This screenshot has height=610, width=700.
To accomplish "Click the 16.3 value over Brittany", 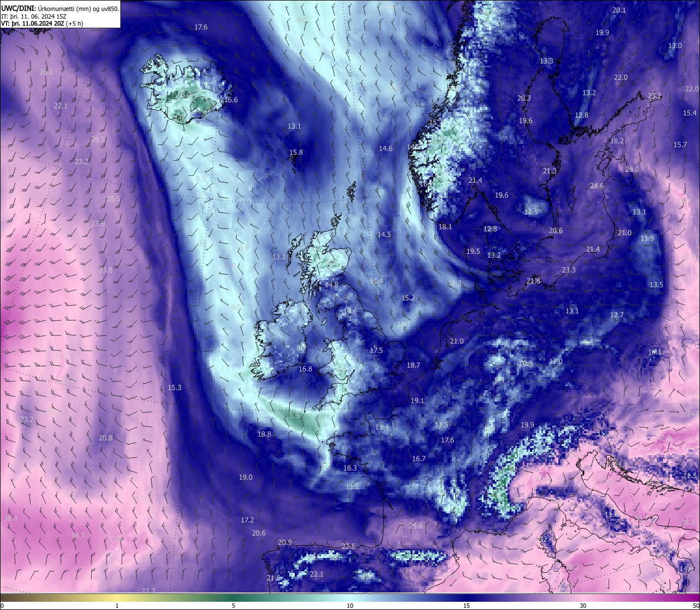I will 350,468.
